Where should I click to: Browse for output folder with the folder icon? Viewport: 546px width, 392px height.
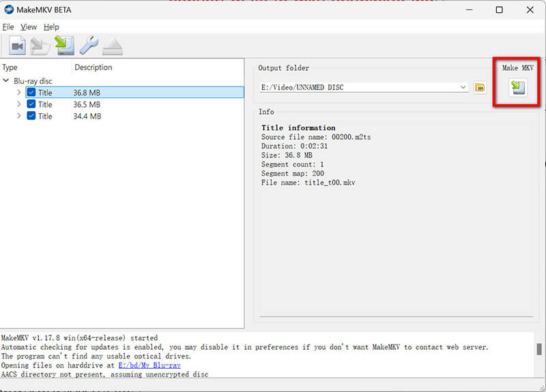(480, 88)
